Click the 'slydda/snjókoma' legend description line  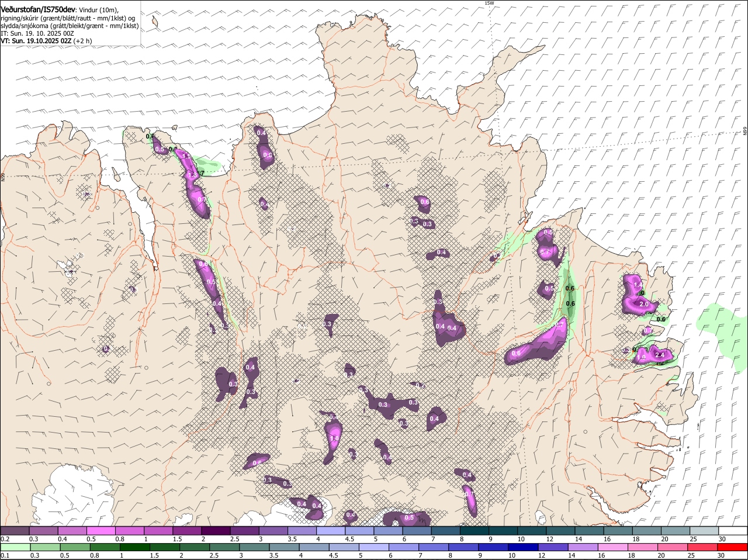click(70, 26)
